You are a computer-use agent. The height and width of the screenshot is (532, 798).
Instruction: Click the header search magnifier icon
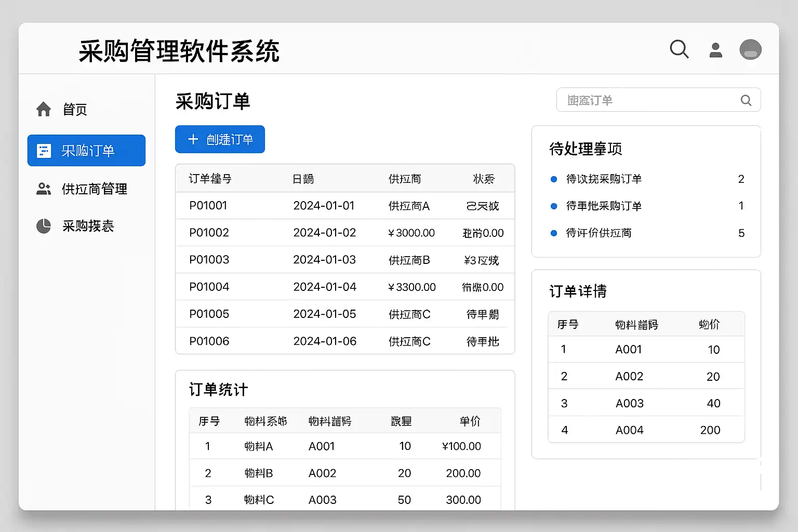(x=679, y=50)
